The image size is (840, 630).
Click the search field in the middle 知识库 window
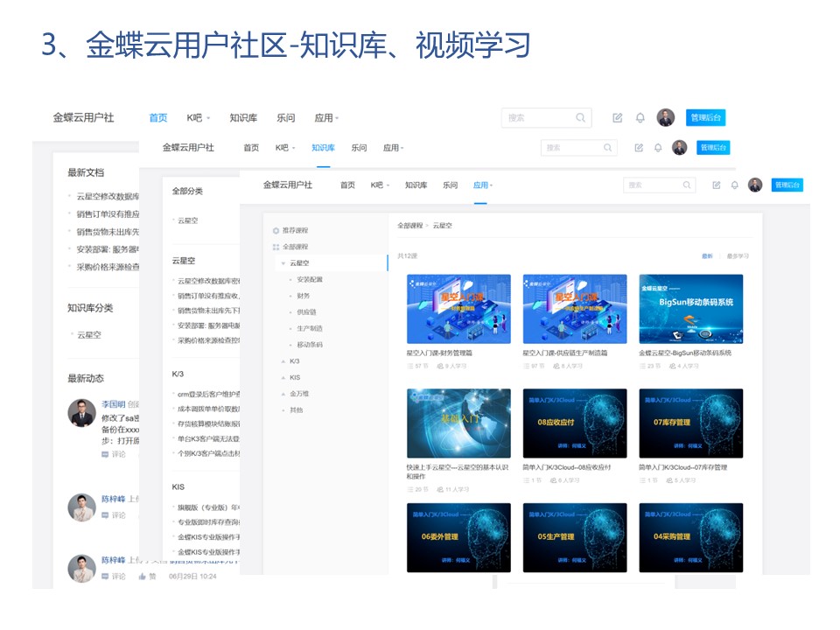pos(579,148)
